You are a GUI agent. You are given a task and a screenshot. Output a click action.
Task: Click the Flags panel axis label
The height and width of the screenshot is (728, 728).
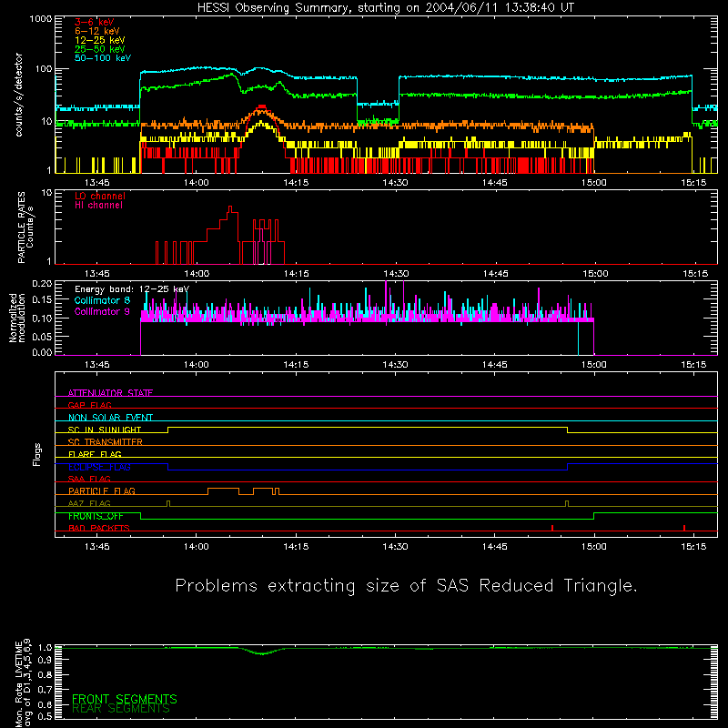click(36, 454)
